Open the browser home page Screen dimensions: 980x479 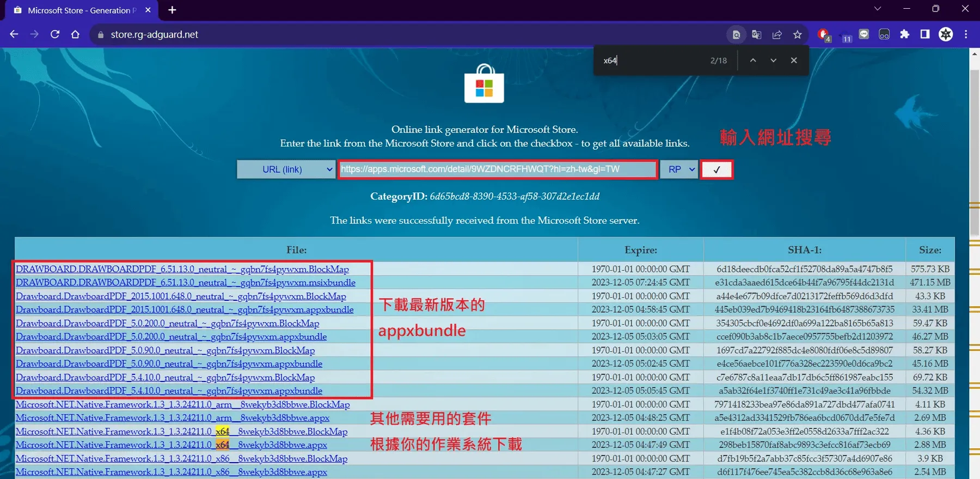(75, 34)
